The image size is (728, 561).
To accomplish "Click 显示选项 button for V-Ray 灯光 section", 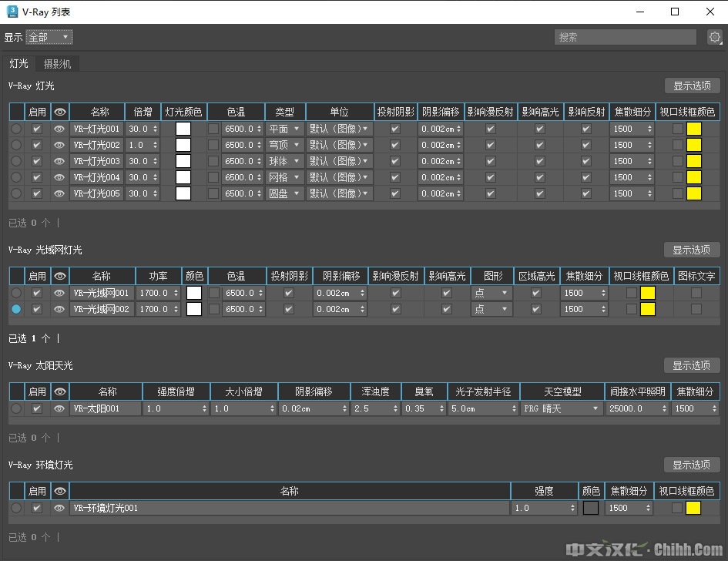I will pos(692,86).
